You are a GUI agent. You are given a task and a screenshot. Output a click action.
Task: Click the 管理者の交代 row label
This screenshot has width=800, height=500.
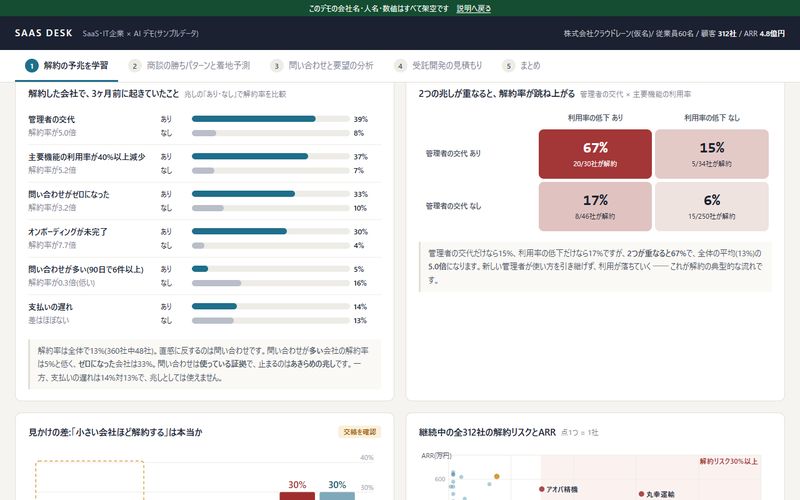52,119
